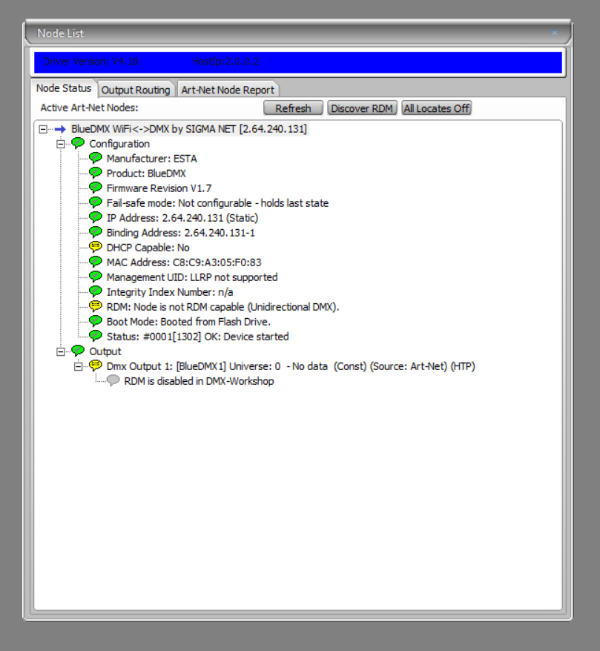
Task: Click the blue arrow icon beside BlueDMX node
Action: pos(60,129)
